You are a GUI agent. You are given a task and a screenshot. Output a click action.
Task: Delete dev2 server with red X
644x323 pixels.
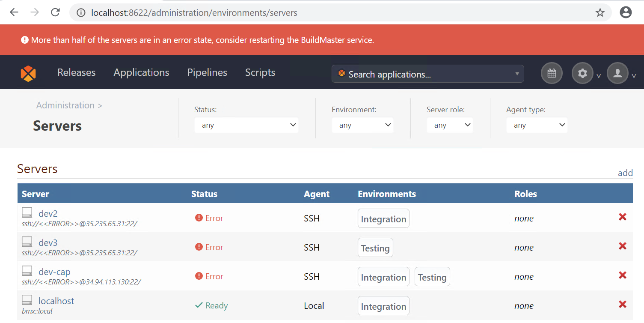point(623,217)
